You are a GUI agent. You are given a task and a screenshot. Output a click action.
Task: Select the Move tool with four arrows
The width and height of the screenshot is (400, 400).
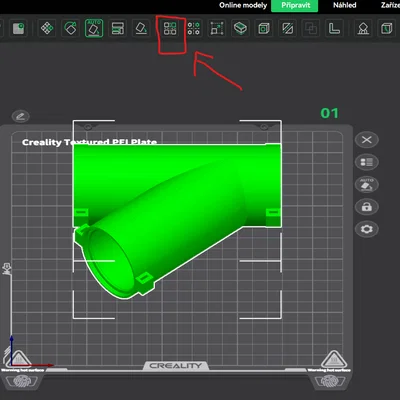pyautogui.click(x=47, y=28)
